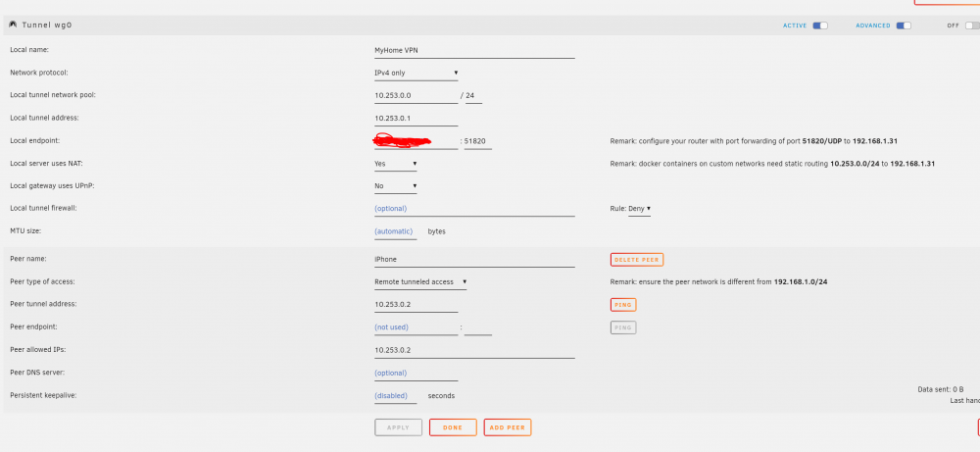Click the Persistent keepalive label
Screen dimensions: 980x452
[x=43, y=395]
